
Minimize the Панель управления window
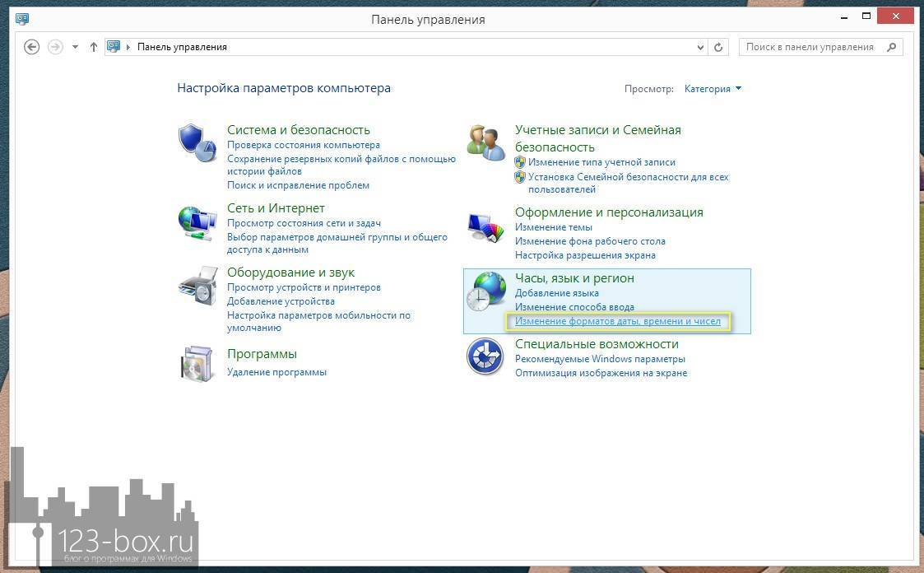point(844,16)
